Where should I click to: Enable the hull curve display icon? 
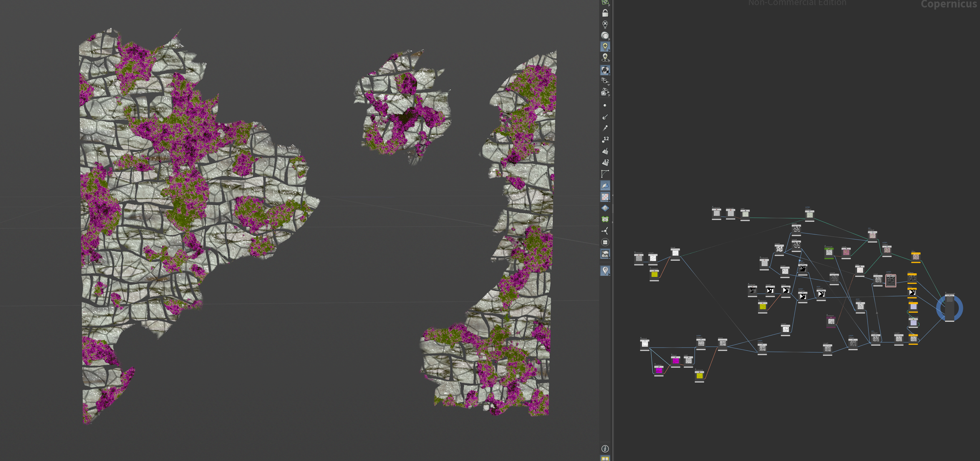605,174
